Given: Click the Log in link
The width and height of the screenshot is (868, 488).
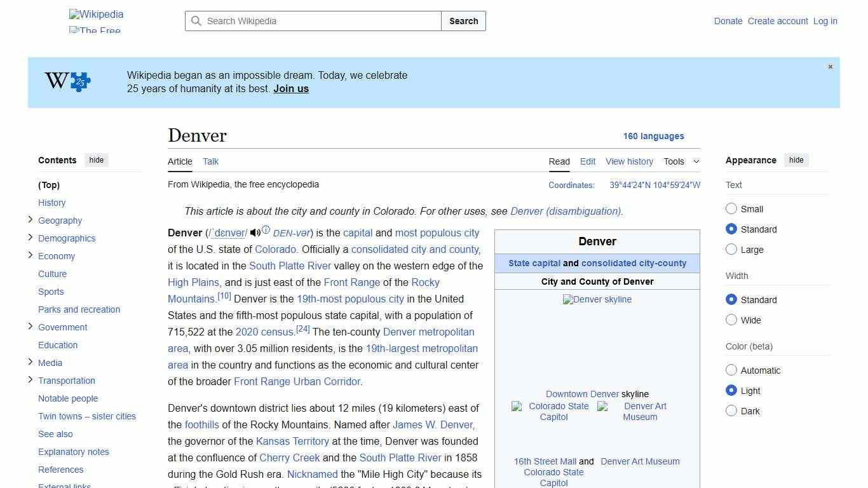Looking at the screenshot, I should point(825,21).
